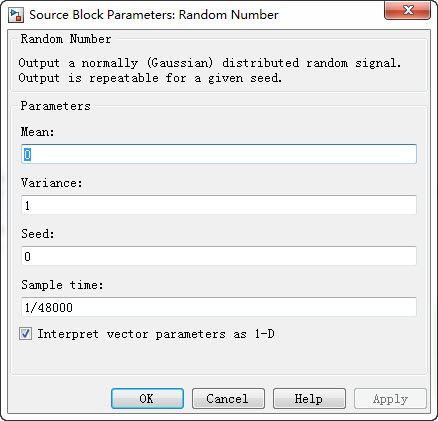Cancel the parameter changes

(x=228, y=398)
